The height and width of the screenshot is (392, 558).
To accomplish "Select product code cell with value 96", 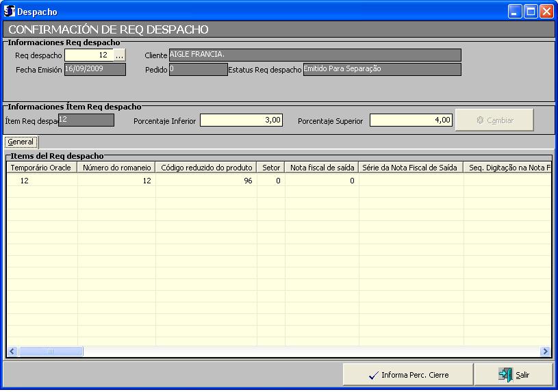I will [206, 181].
